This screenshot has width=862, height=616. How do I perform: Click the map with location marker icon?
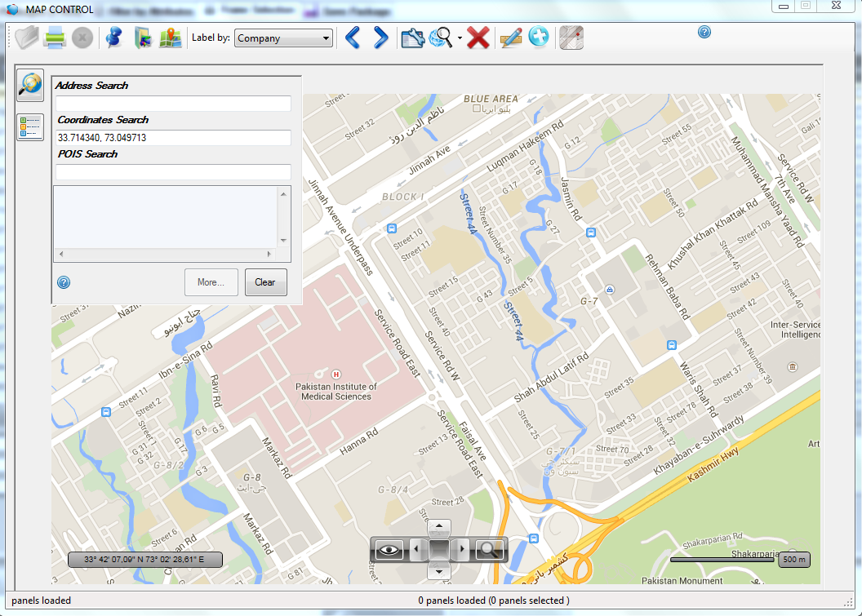tap(170, 38)
